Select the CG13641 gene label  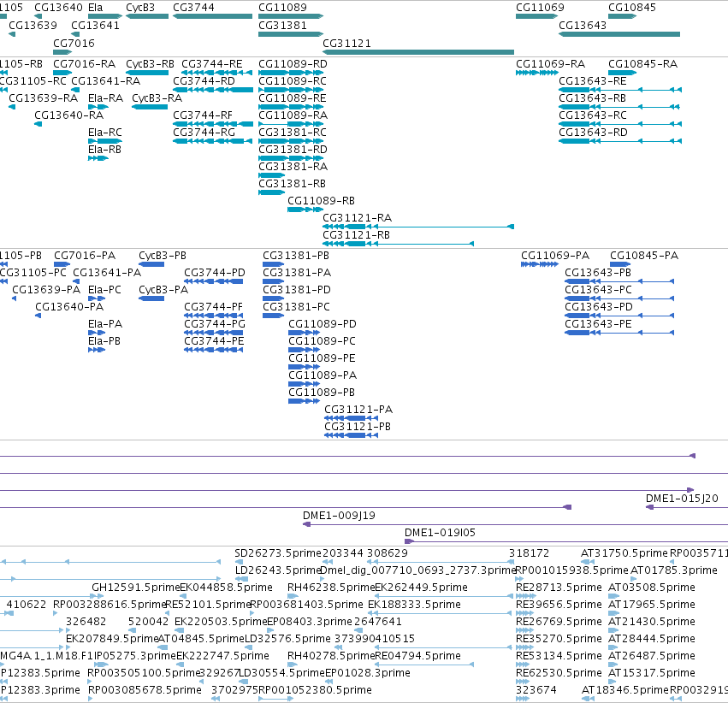(95, 26)
